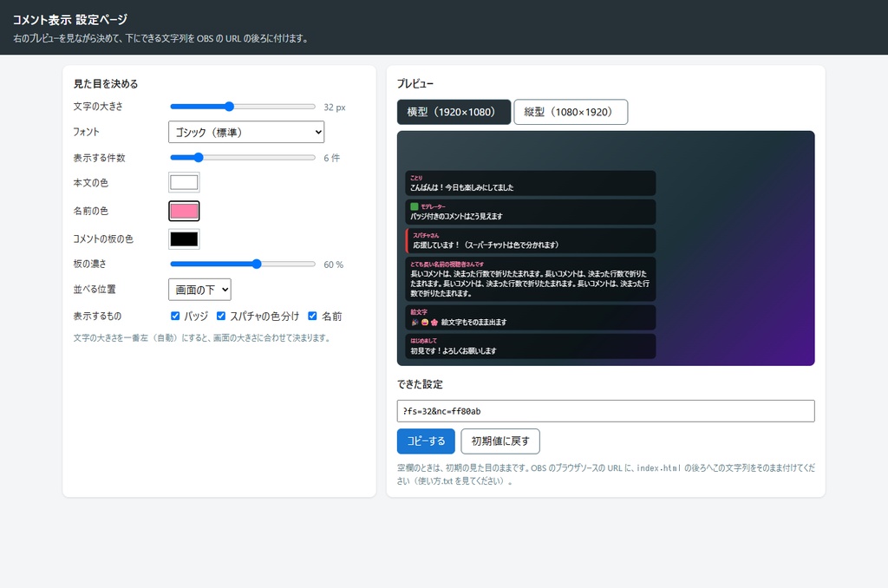The image size is (888, 588).
Task: Click the できた設定 text field
Action: [606, 411]
